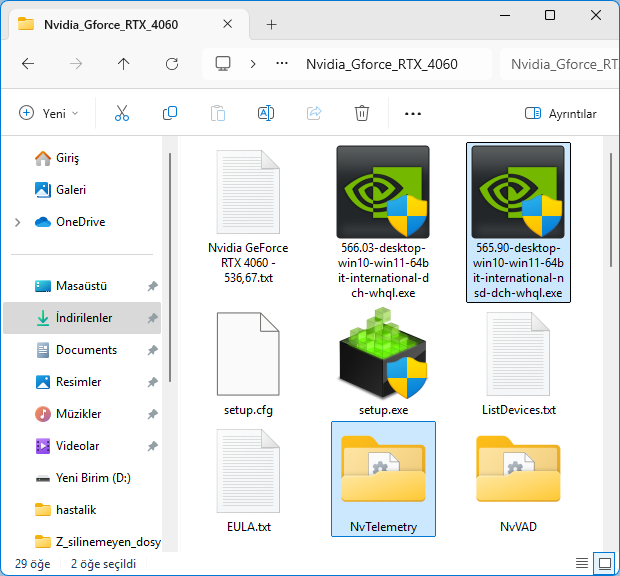Select the 565.90-desktop nsd driver installer
The image size is (620, 576).
tap(518, 222)
